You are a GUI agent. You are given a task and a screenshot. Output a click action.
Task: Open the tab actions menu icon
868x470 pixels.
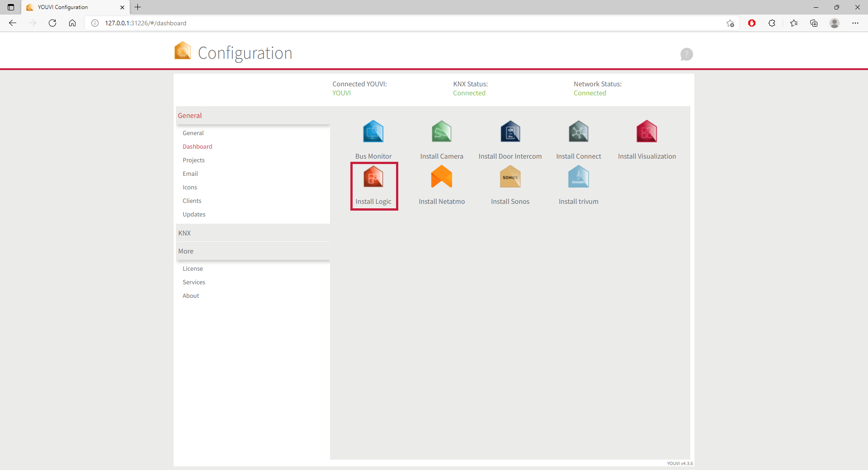click(11, 7)
